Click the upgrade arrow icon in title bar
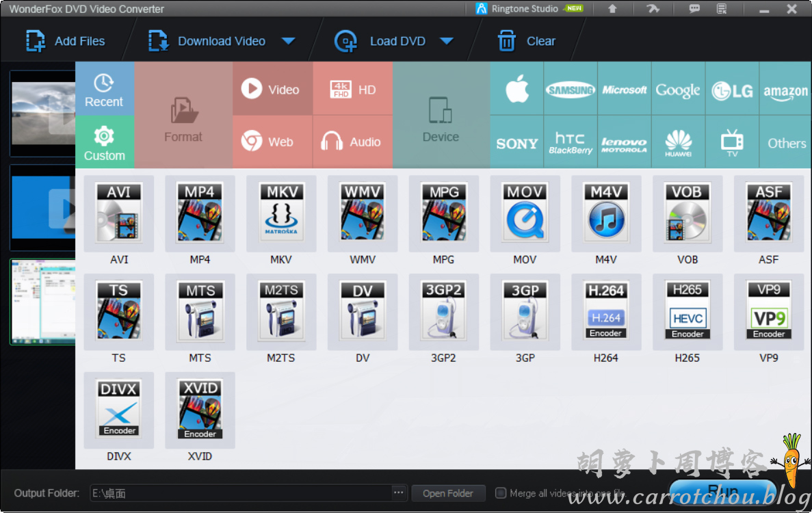 612,9
